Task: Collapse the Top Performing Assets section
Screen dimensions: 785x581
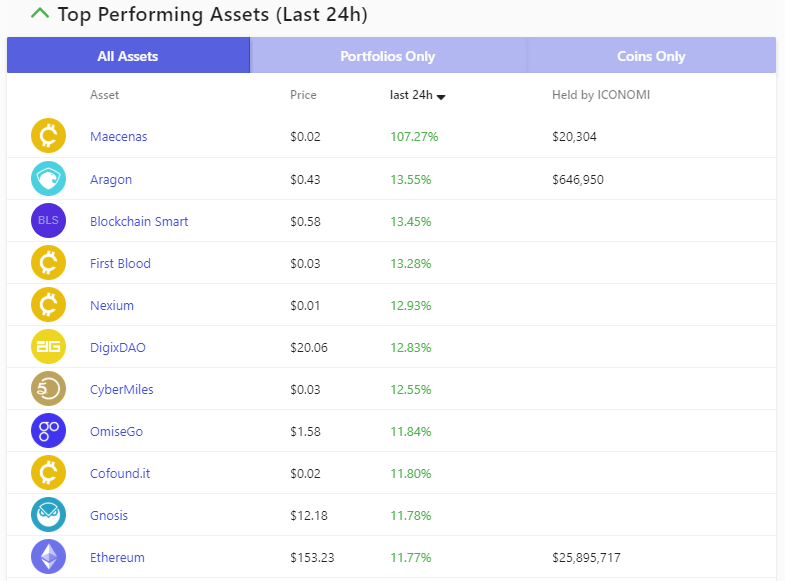Action: [40, 14]
